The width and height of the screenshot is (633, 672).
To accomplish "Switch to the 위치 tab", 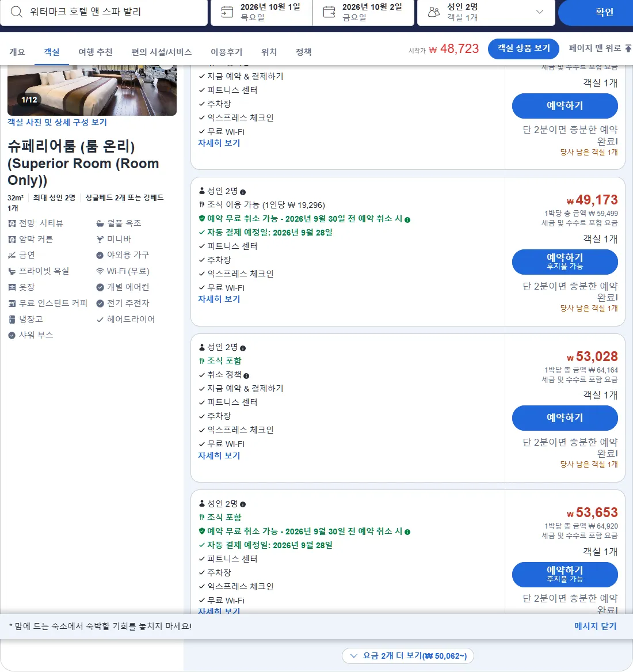I will (269, 52).
